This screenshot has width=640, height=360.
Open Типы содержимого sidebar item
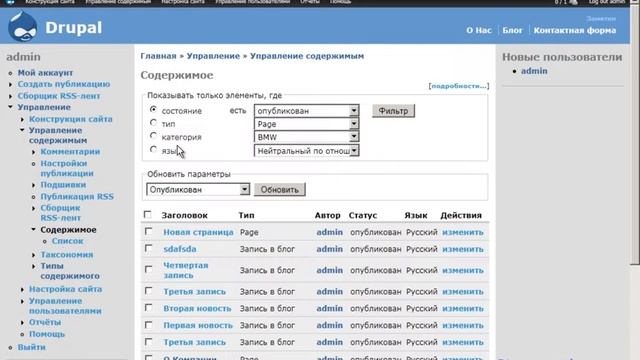tap(70, 271)
